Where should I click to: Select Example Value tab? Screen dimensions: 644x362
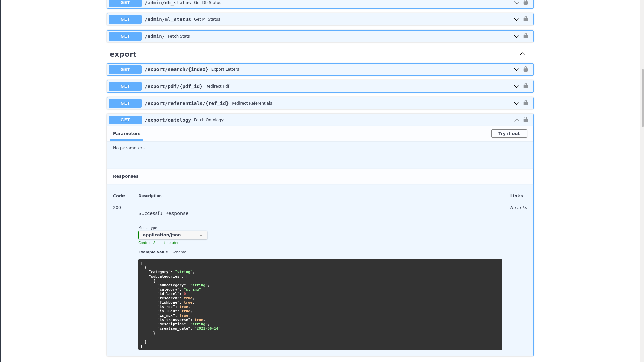click(153, 252)
